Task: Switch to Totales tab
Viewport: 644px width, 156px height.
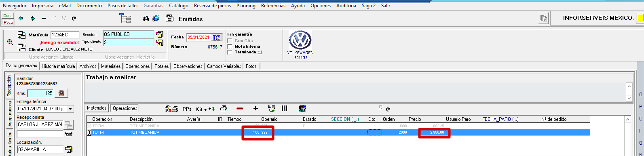Action: pos(162,66)
